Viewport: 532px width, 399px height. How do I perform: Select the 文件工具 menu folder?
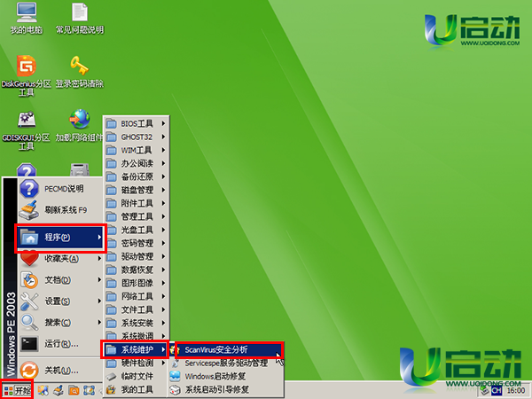tap(136, 309)
